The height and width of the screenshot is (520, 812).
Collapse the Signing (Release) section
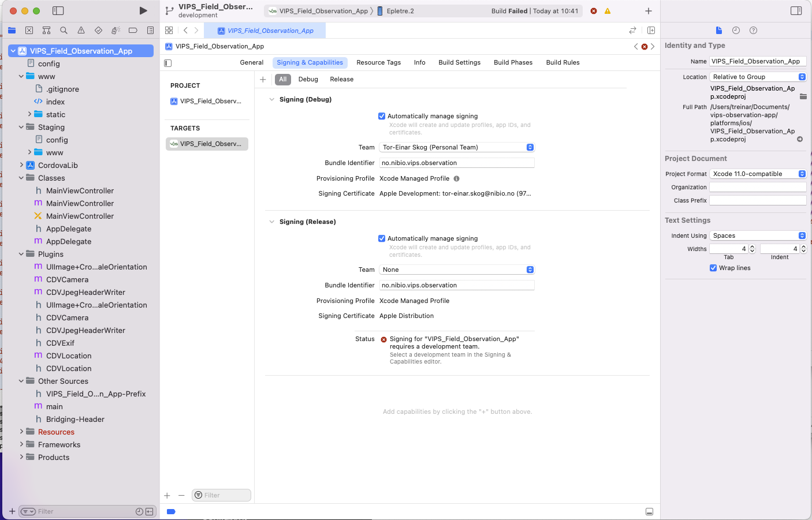[271, 222]
